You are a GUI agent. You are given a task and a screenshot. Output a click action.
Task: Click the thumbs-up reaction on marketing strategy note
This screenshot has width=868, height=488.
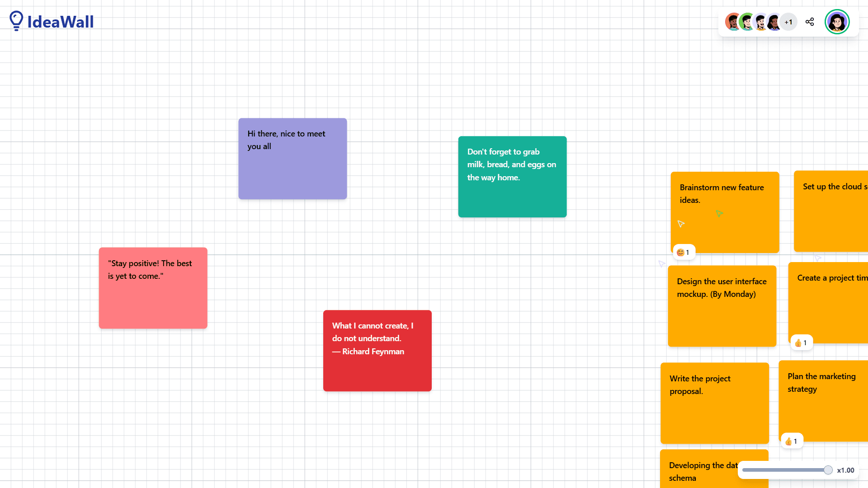coord(792,441)
